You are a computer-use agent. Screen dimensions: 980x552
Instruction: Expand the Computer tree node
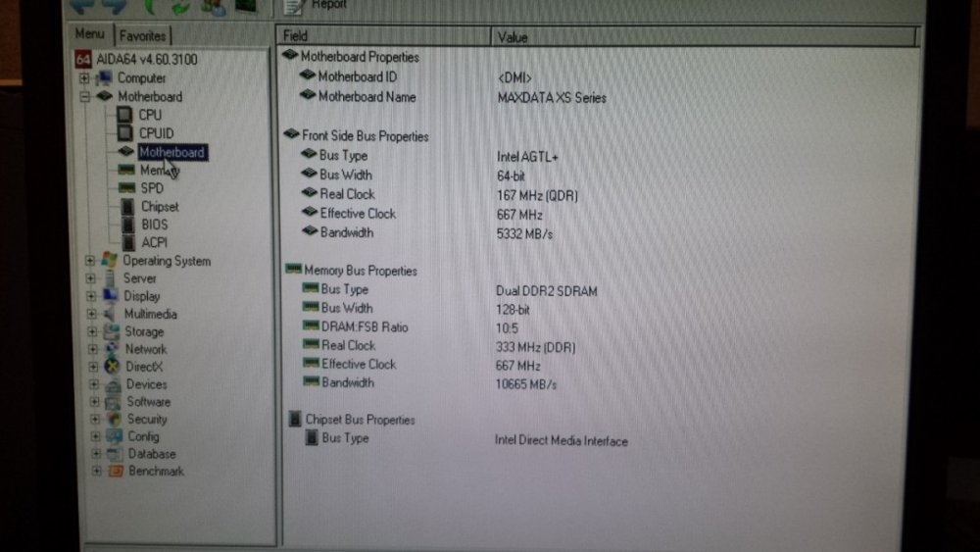click(x=85, y=78)
